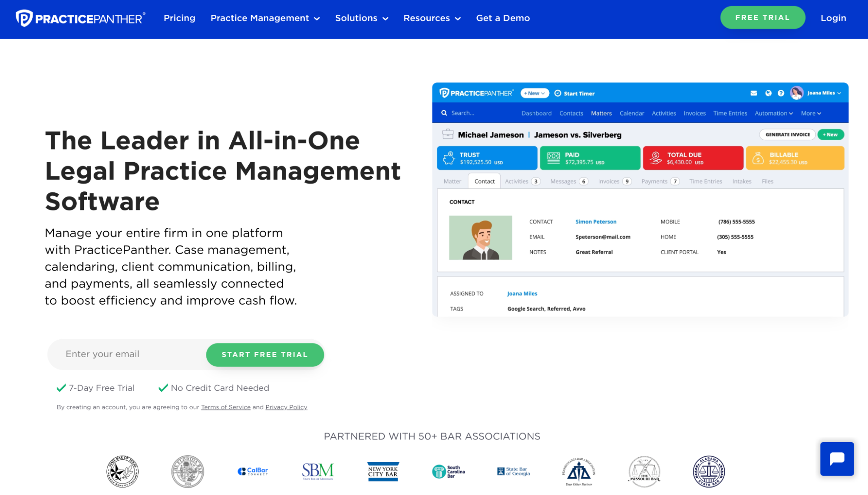Click the Alabama State Bar seal
The height and width of the screenshot is (495, 868).
[x=709, y=472]
